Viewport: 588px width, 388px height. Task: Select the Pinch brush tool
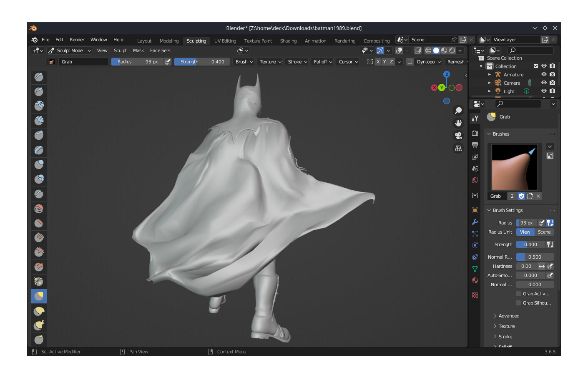[39, 282]
